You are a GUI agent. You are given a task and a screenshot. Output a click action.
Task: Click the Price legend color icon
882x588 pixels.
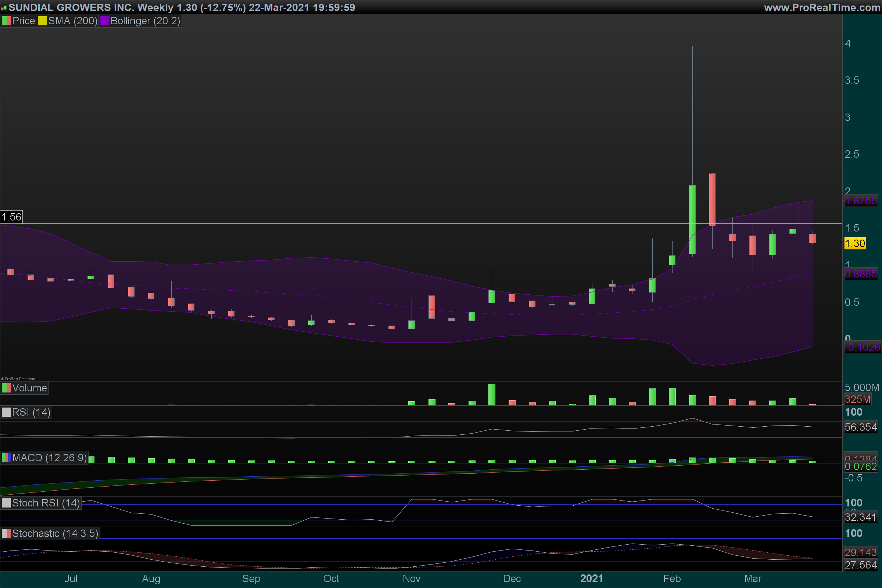coord(6,21)
